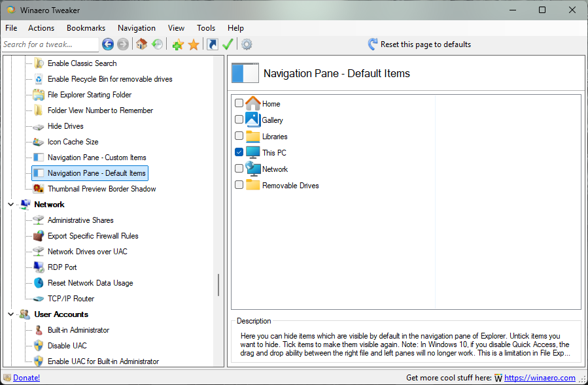Image resolution: width=588 pixels, height=385 pixels.
Task: Click Reset this page to defaults
Action: point(419,44)
